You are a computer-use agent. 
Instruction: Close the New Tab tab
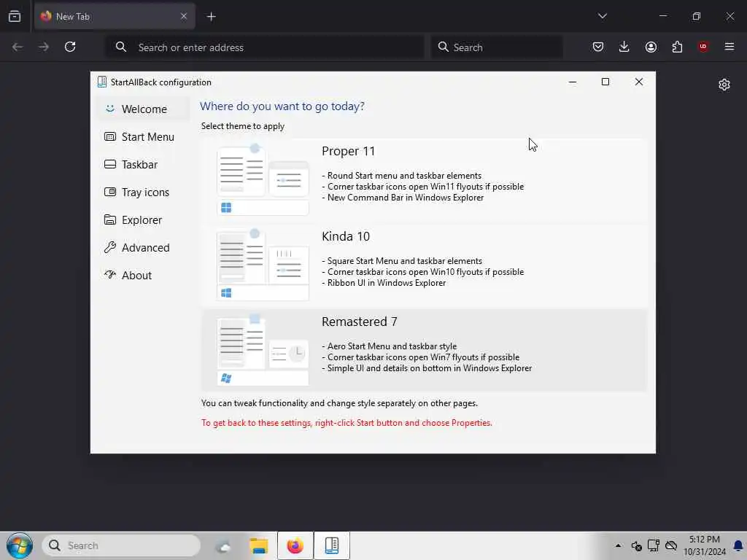pos(184,16)
